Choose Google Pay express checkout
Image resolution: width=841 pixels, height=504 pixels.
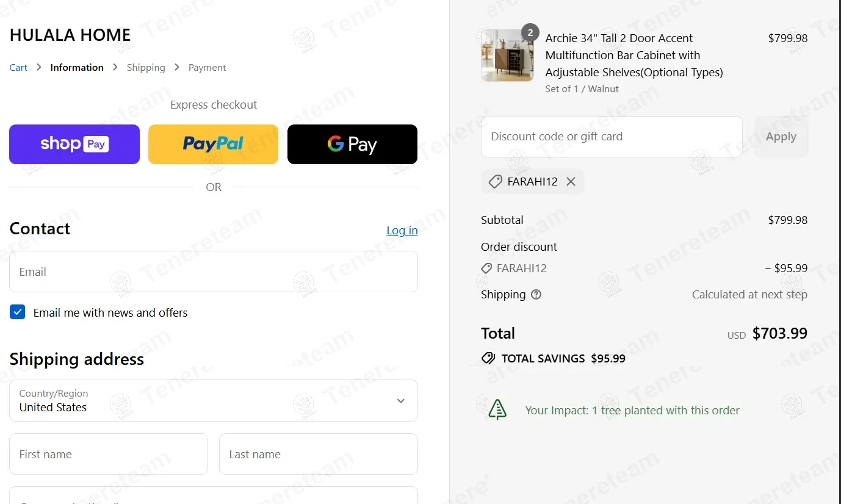point(352,145)
